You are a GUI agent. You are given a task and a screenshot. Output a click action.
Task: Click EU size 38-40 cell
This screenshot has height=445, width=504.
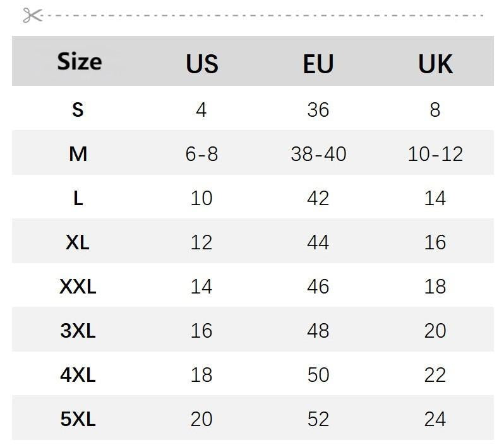[318, 153]
